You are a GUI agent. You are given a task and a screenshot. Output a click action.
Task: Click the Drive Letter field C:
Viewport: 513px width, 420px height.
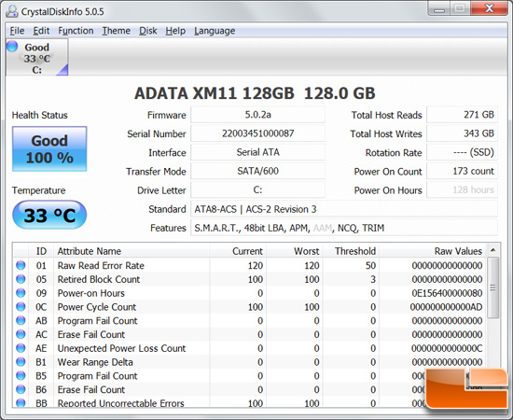[257, 189]
